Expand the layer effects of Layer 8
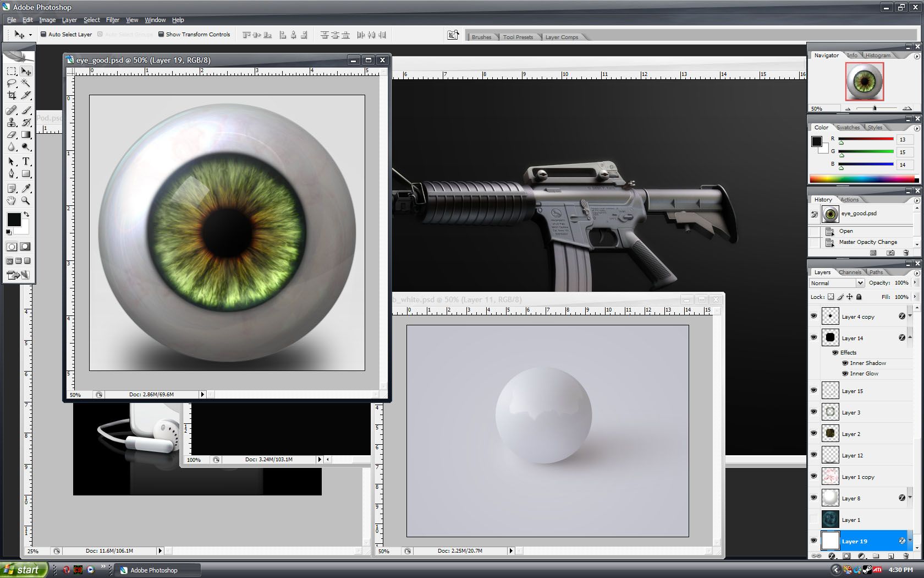The height and width of the screenshot is (578, 924). [x=910, y=498]
